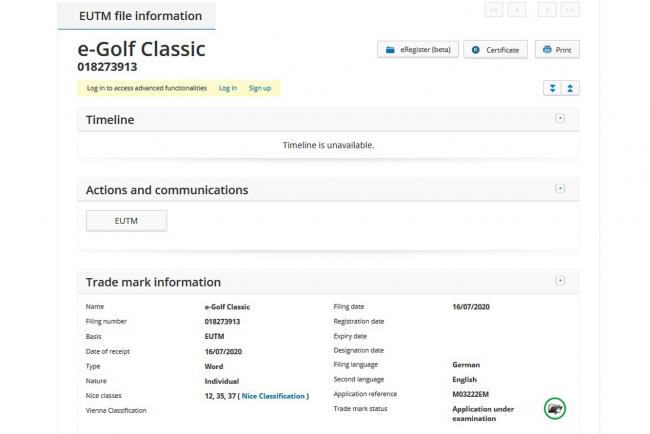650x434 pixels.
Task: Click the Date of receipt value 16/07/2020
Action: pos(223,352)
